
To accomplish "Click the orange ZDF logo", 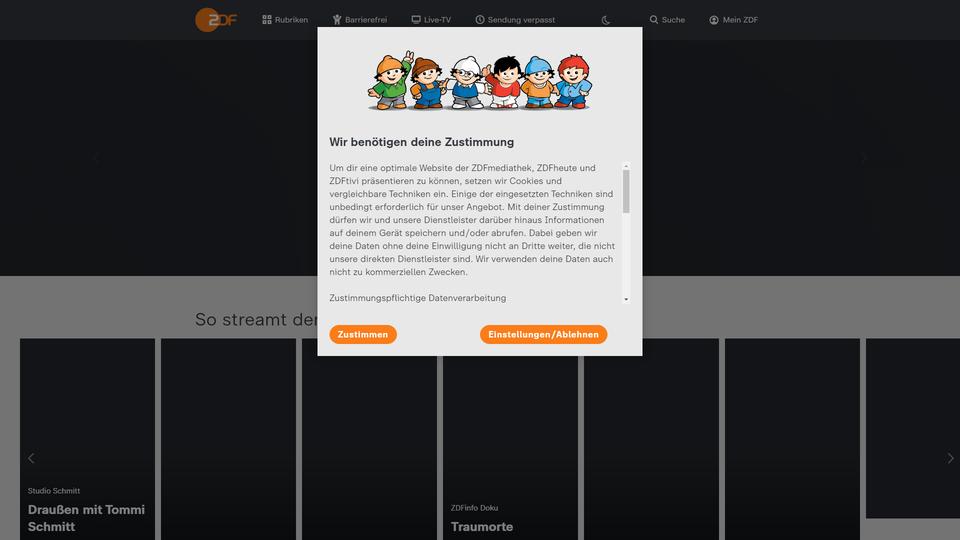I will pyautogui.click(x=216, y=20).
